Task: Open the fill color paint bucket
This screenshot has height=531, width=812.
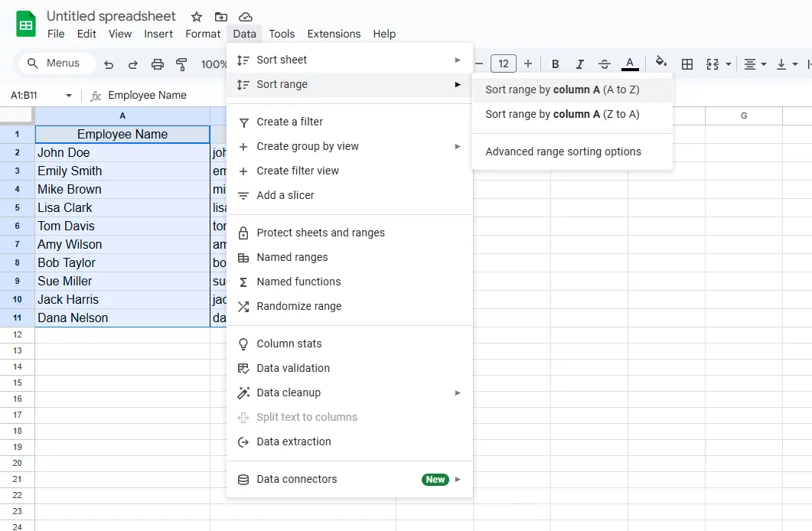Action: 661,64
